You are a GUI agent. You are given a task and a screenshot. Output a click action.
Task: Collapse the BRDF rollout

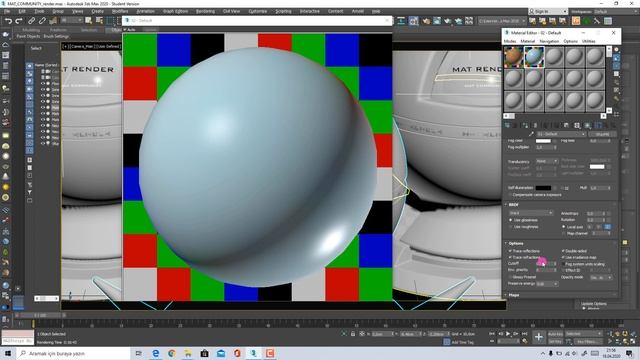pyautogui.click(x=513, y=204)
